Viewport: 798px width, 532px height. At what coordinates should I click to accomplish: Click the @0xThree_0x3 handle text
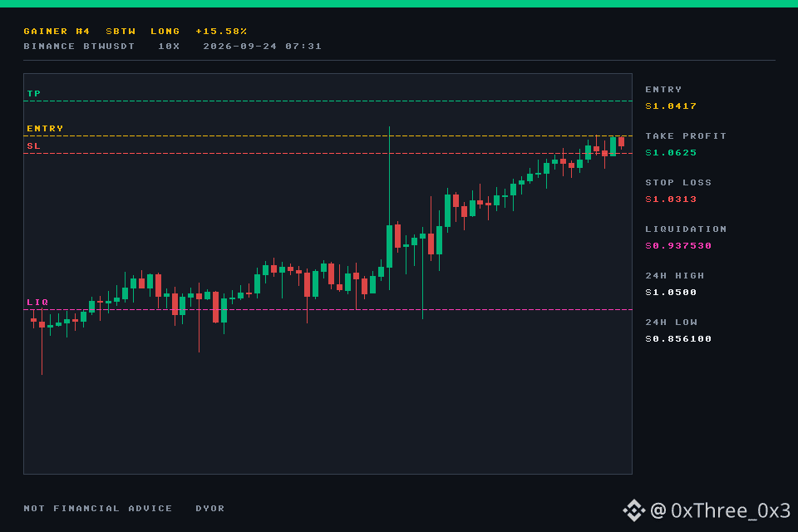720,510
